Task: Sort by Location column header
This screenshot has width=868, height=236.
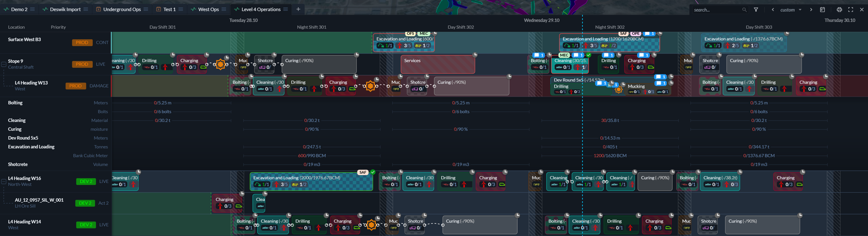Action: point(16,27)
